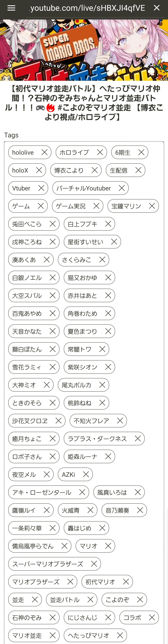Remove the Vtuber tag

click(x=41, y=188)
